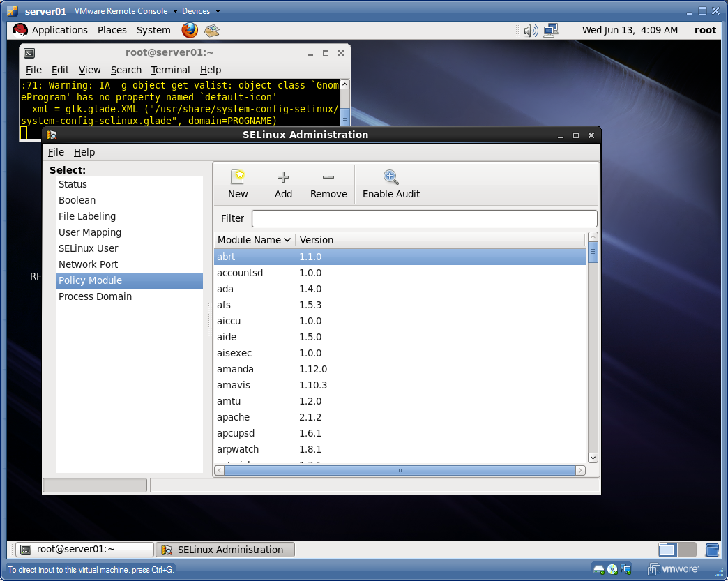
Task: Click the module list vertical scrollbar handle
Action: coord(593,252)
